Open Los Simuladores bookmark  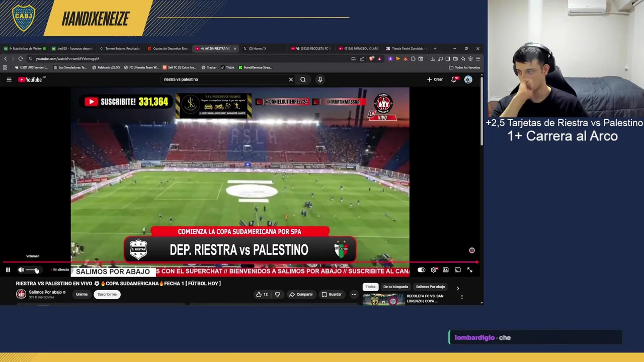[x=70, y=67]
